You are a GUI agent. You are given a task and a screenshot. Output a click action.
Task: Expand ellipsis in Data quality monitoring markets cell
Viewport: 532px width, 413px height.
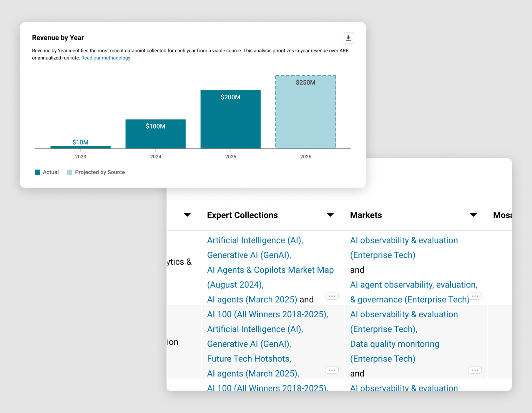475,370
